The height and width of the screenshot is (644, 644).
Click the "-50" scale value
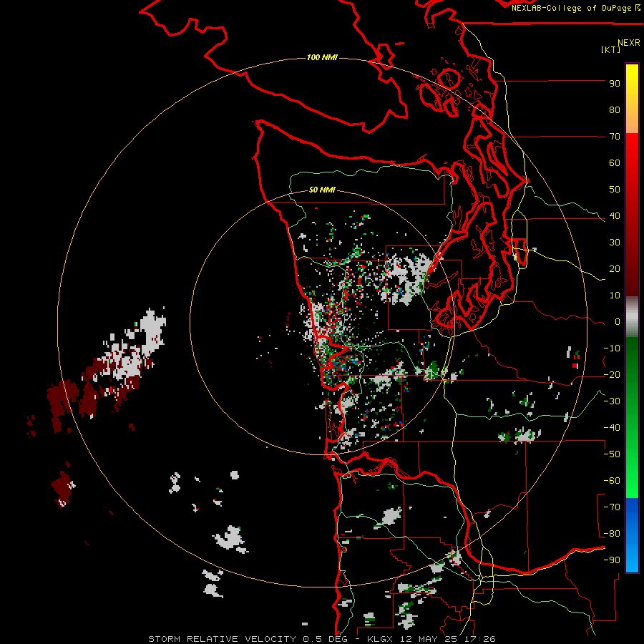[x=612, y=454]
